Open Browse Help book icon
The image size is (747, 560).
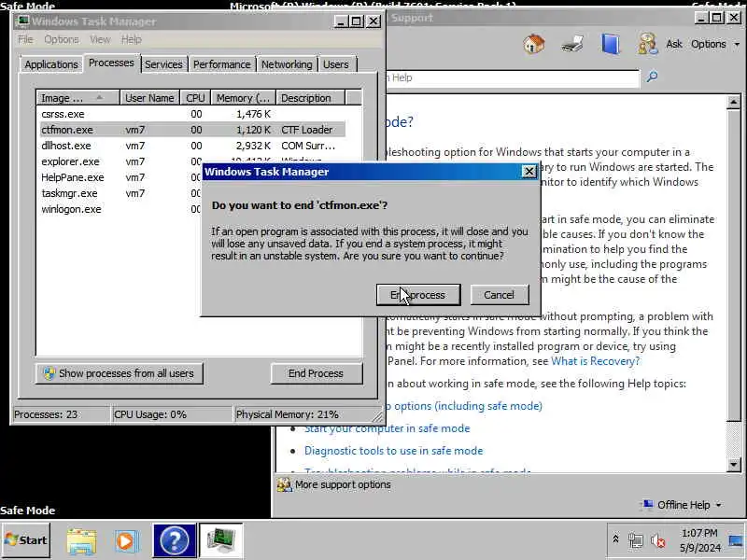[x=611, y=44]
